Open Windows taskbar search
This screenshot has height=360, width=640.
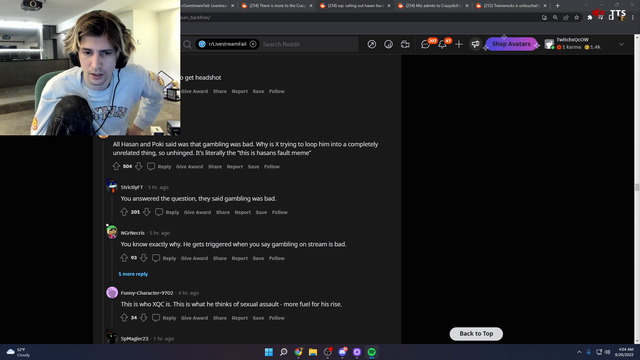[x=283, y=352]
